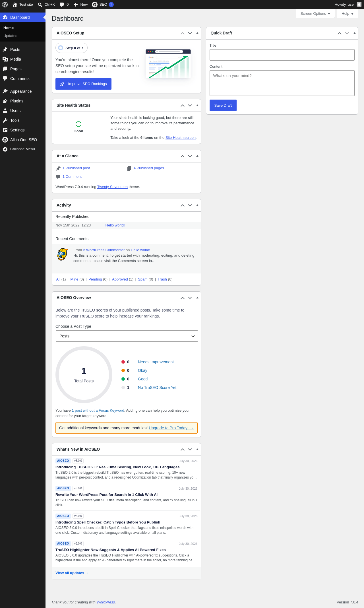Click the Test site home icon
The image size is (364, 608).
(15, 5)
